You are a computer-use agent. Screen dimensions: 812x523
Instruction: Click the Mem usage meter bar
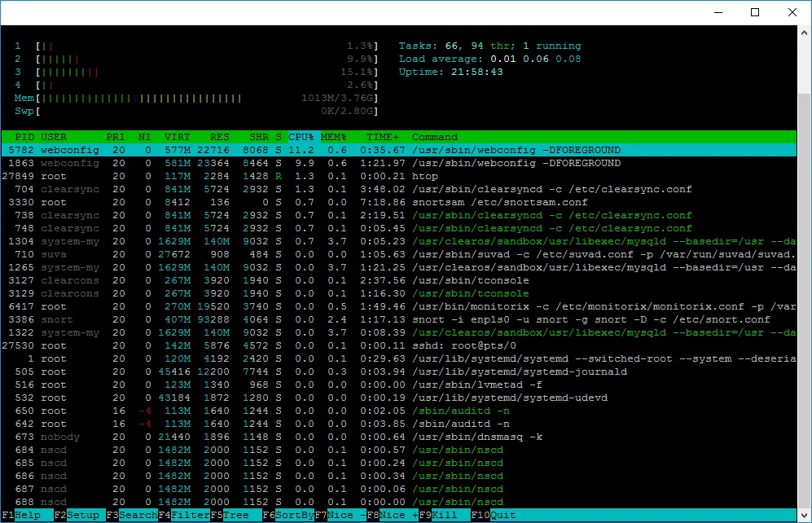[x=196, y=98]
